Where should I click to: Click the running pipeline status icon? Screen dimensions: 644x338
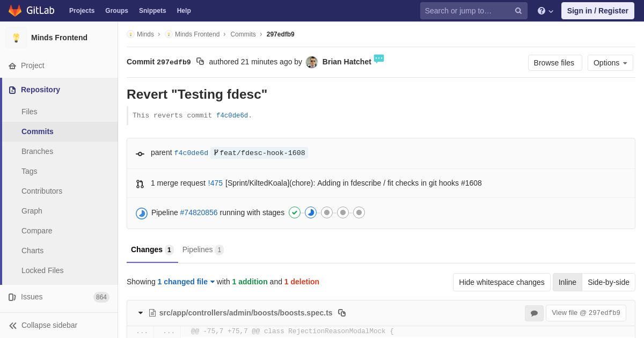142,214
